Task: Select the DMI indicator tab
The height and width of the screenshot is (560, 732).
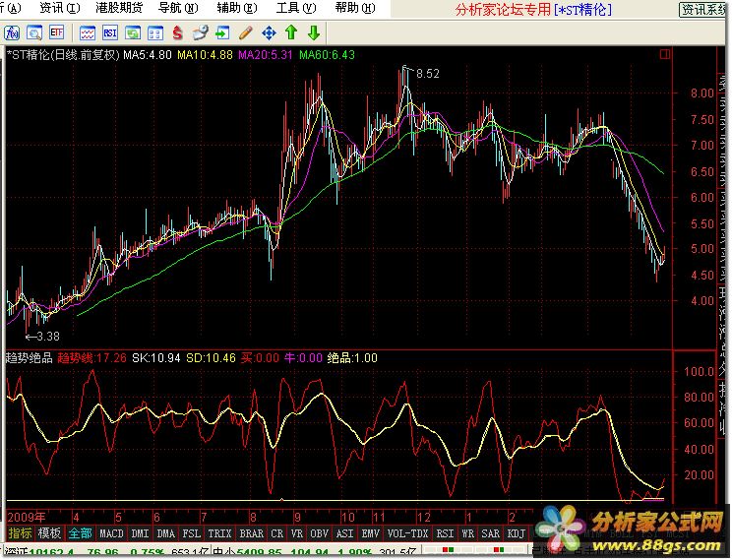Action: (x=140, y=532)
